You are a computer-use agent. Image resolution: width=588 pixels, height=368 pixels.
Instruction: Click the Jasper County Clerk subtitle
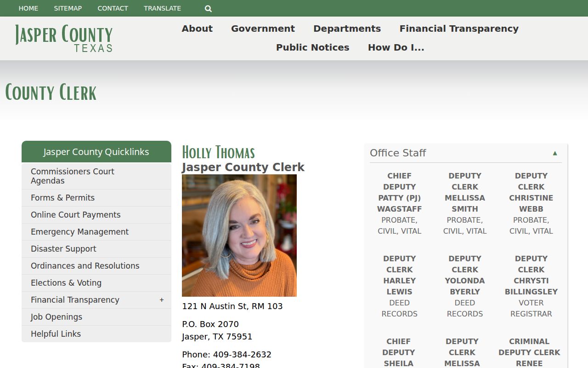(243, 167)
